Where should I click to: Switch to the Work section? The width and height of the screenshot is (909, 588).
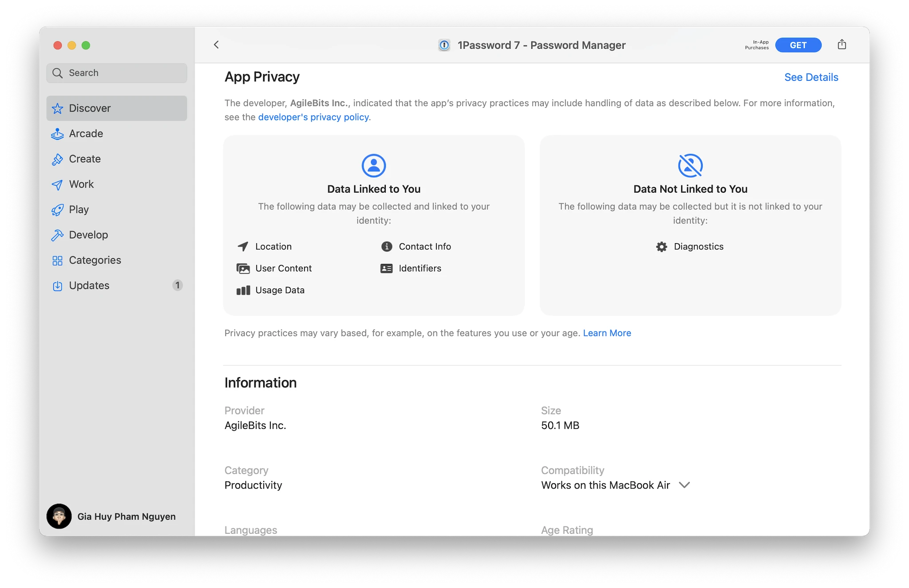(117, 184)
